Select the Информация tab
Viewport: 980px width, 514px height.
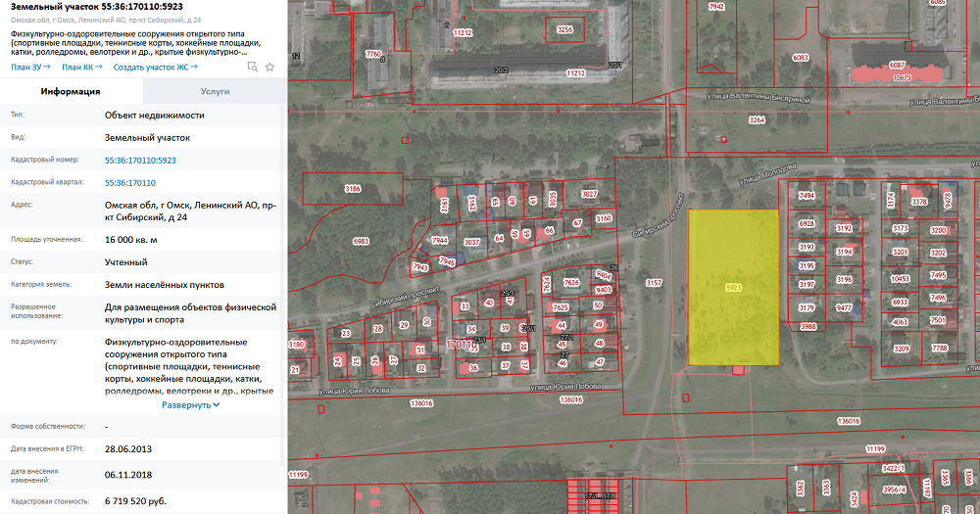pyautogui.click(x=71, y=91)
